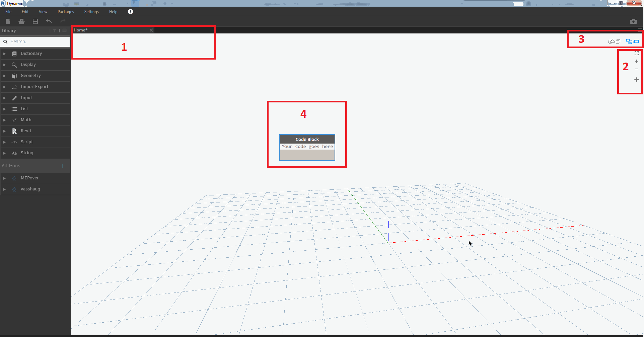Click the notification exclamation icon in menu bar
This screenshot has height=337, width=644.
pyautogui.click(x=131, y=12)
